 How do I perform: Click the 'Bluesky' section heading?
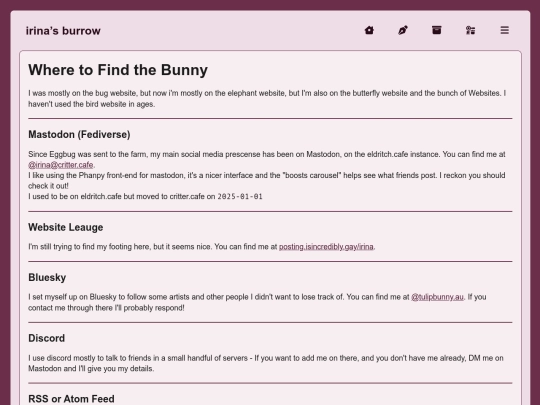(x=47, y=278)
